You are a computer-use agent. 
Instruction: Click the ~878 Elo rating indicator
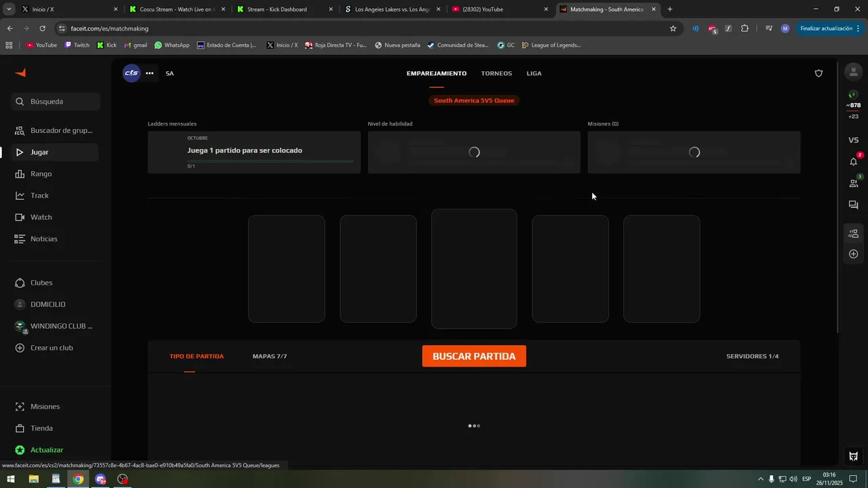click(x=854, y=105)
